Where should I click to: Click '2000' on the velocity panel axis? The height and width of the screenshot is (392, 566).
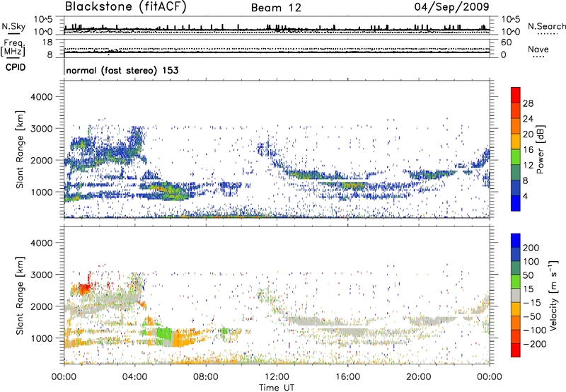(x=42, y=306)
